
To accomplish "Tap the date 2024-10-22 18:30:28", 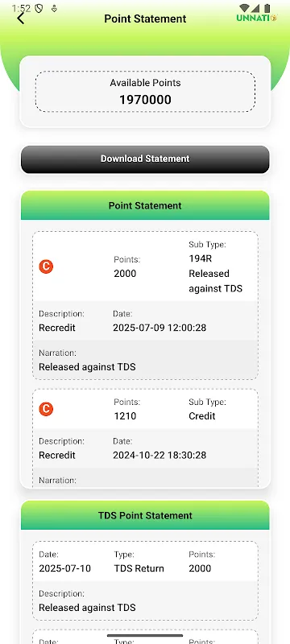I will [159, 455].
